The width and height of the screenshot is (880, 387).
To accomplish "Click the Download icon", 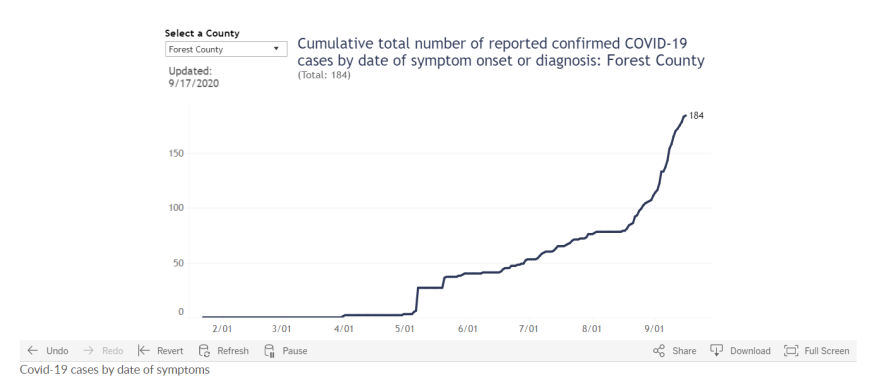I will click(716, 351).
